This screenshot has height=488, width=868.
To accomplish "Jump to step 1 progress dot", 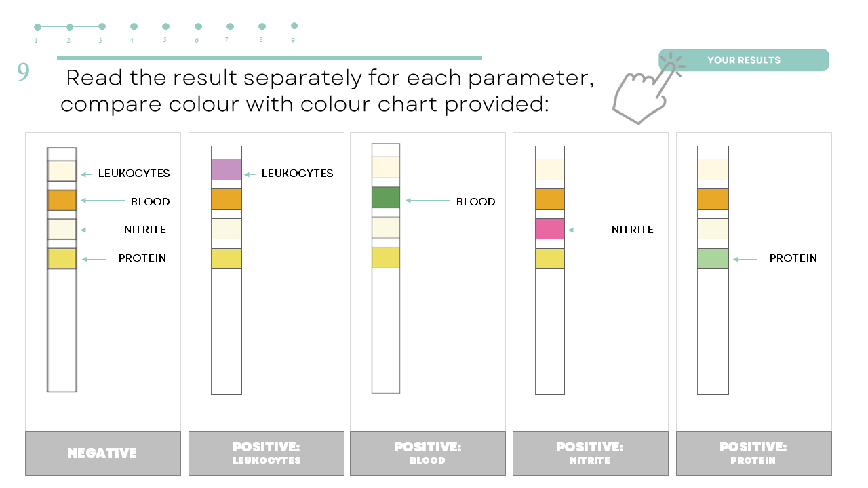I will (37, 27).
